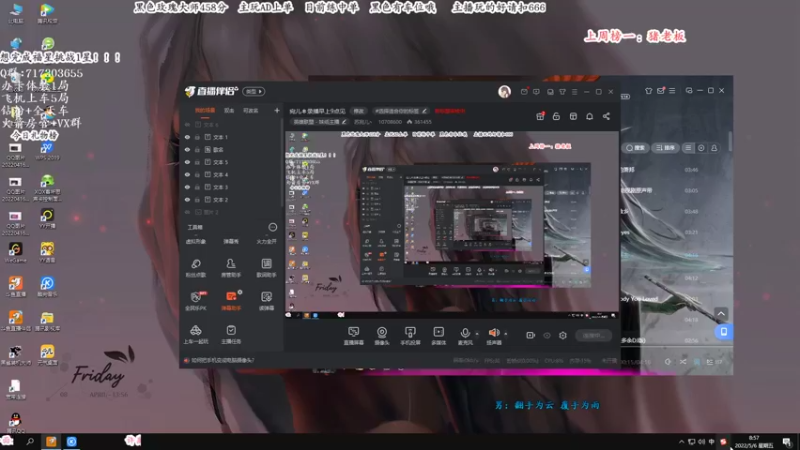800x450 pixels.
Task: Add a new scene with plus button
Action: click(277, 110)
